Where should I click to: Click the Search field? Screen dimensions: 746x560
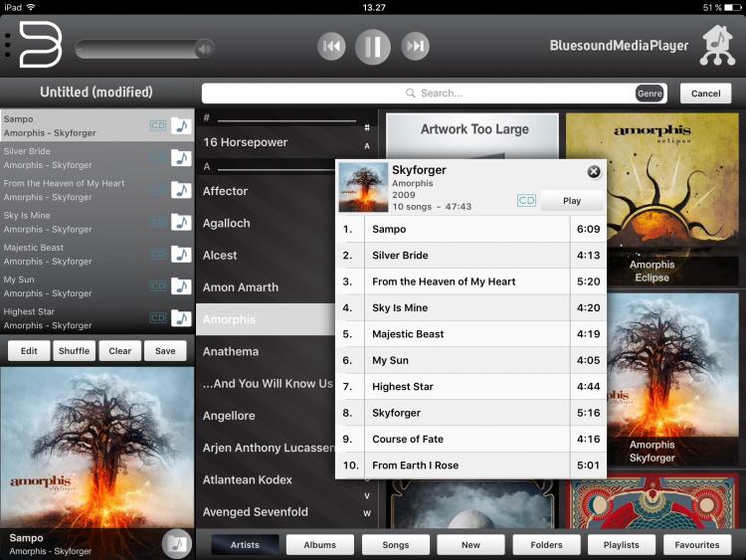(434, 93)
